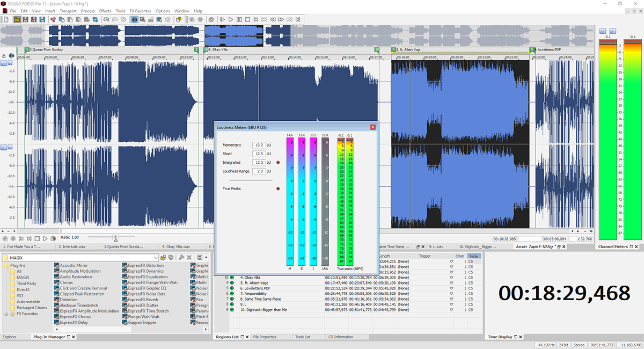Sort regions by the Trigger column header
Screen dimensions: 644x349
425,256
